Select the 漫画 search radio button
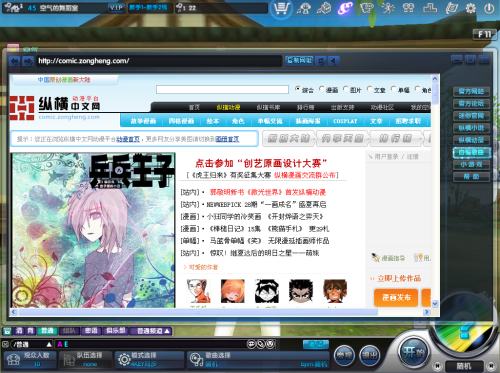Screen dimensions: 500x373 pos(322,89)
